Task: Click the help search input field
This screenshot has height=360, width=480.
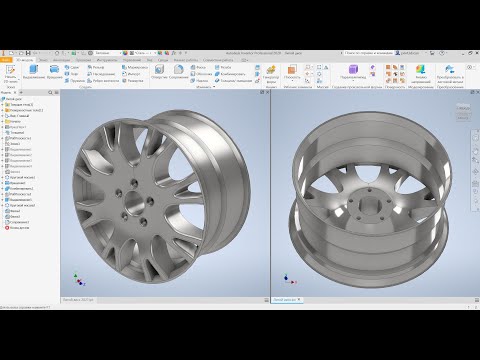Action: [368, 53]
